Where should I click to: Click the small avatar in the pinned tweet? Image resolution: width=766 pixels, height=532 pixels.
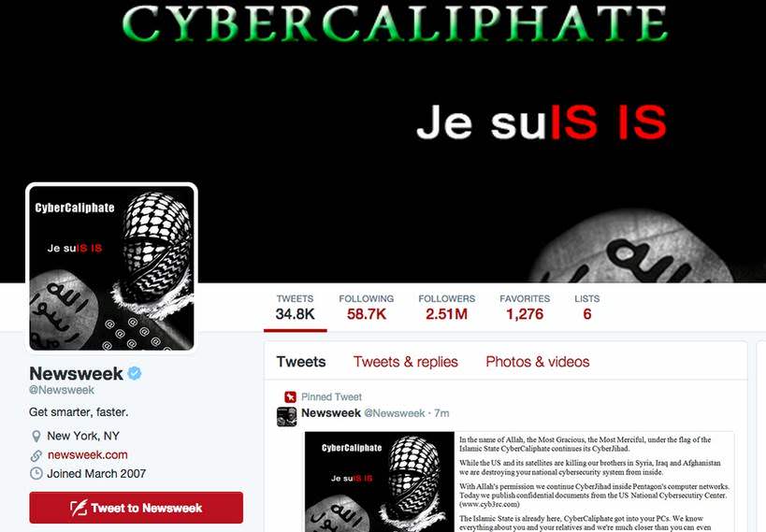tap(287, 417)
